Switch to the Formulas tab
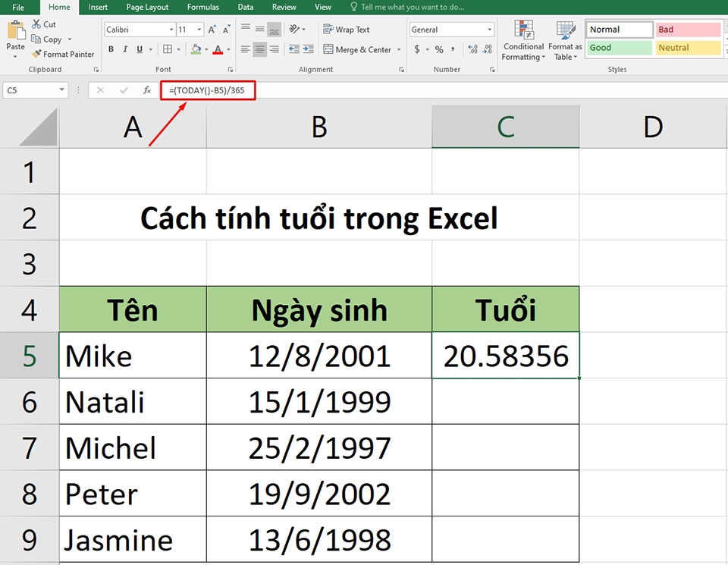Screen dimensions: 728x565 [x=202, y=7]
